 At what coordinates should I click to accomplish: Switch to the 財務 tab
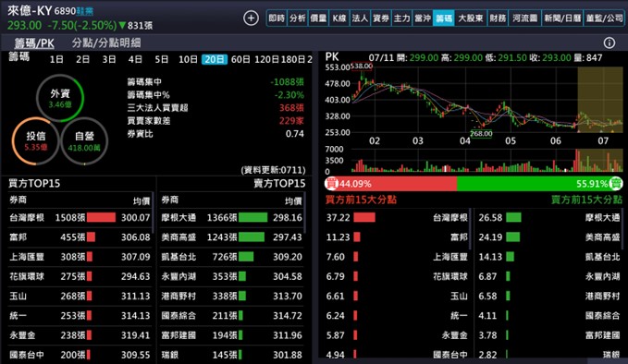[498, 18]
